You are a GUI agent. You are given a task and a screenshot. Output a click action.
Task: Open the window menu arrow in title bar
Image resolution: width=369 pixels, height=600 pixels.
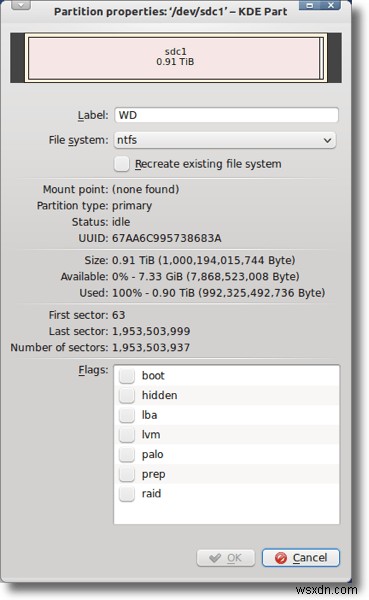pyautogui.click(x=21, y=5)
